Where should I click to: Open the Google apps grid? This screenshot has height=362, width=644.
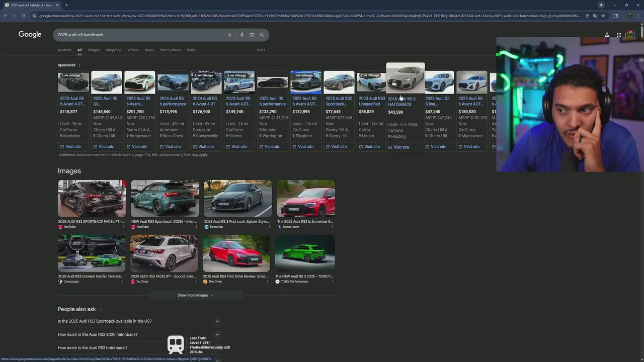coord(619,35)
